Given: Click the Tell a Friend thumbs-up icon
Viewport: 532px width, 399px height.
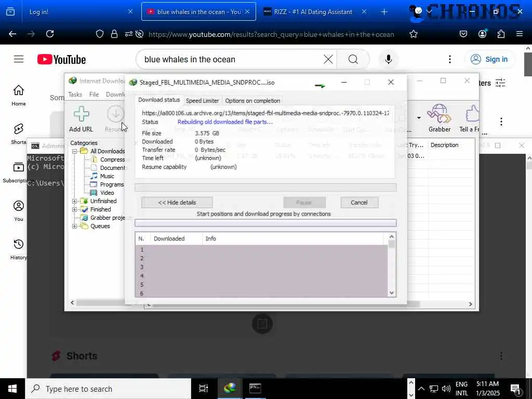Looking at the screenshot, I should coord(470,119).
